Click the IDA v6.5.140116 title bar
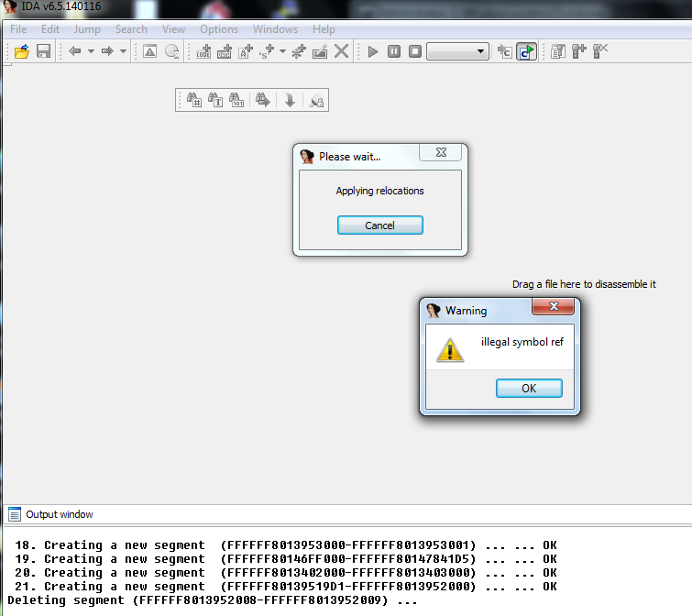Screen dimensions: 692x616 click(61, 6)
